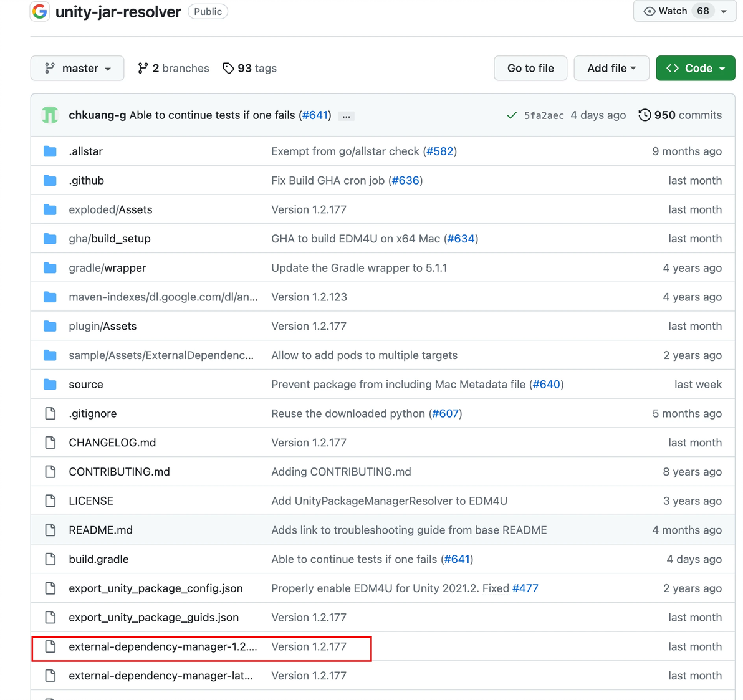Expand the commit message ellipsis
Screen dimensions: 743x700
pos(347,116)
